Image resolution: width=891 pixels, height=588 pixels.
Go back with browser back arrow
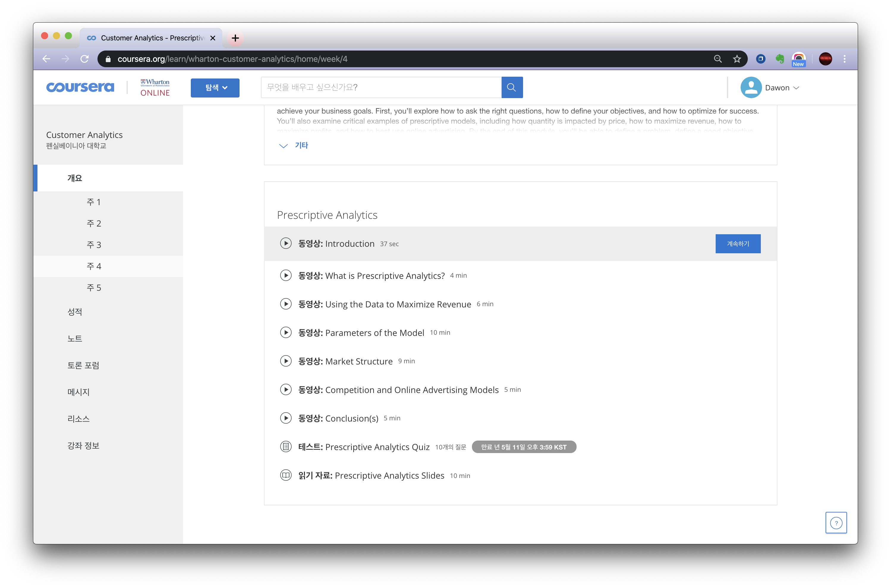[x=46, y=59]
